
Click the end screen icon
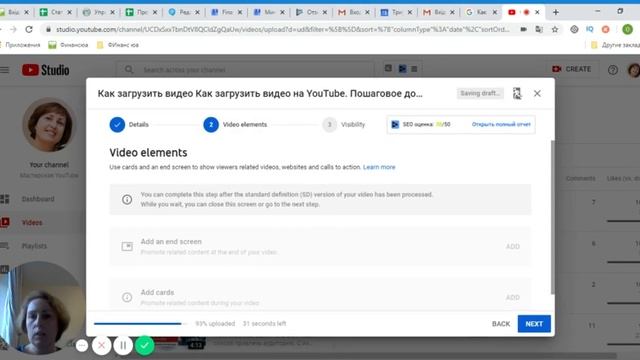tap(127, 247)
